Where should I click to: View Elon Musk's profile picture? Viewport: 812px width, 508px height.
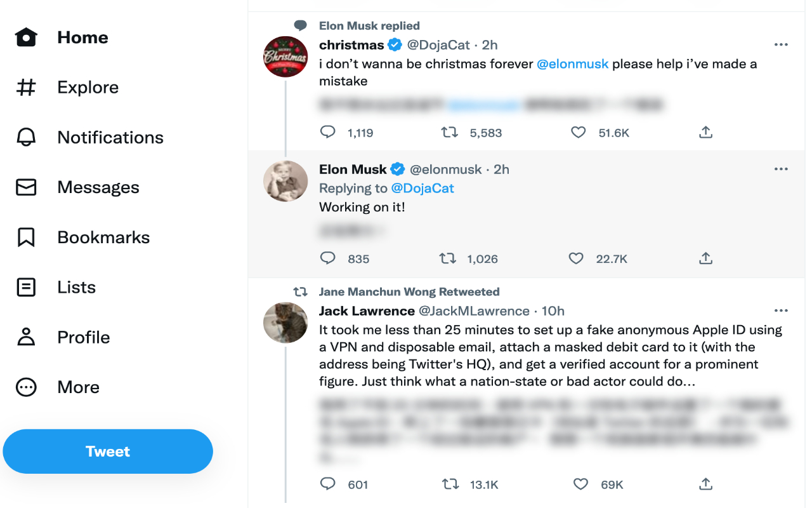pos(285,181)
